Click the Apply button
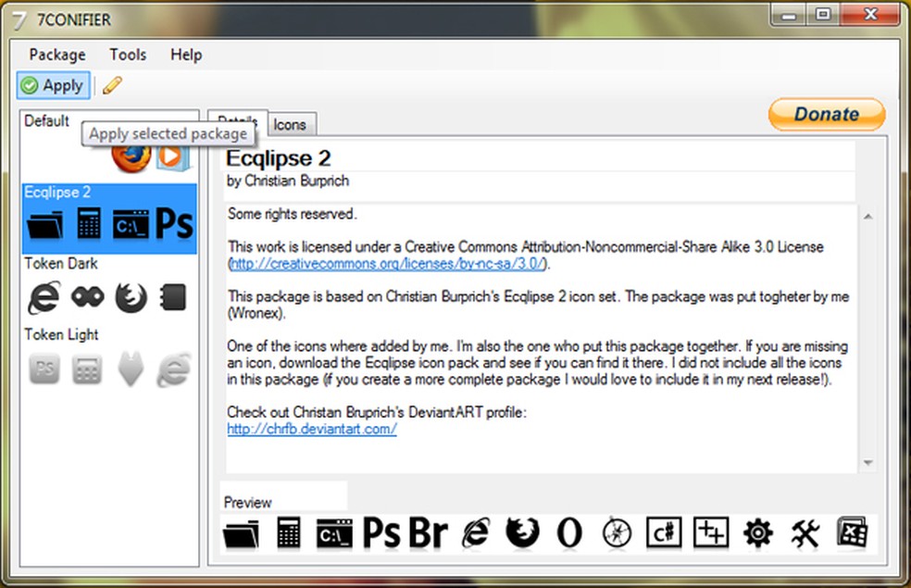The width and height of the screenshot is (911, 588). pyautogui.click(x=54, y=85)
